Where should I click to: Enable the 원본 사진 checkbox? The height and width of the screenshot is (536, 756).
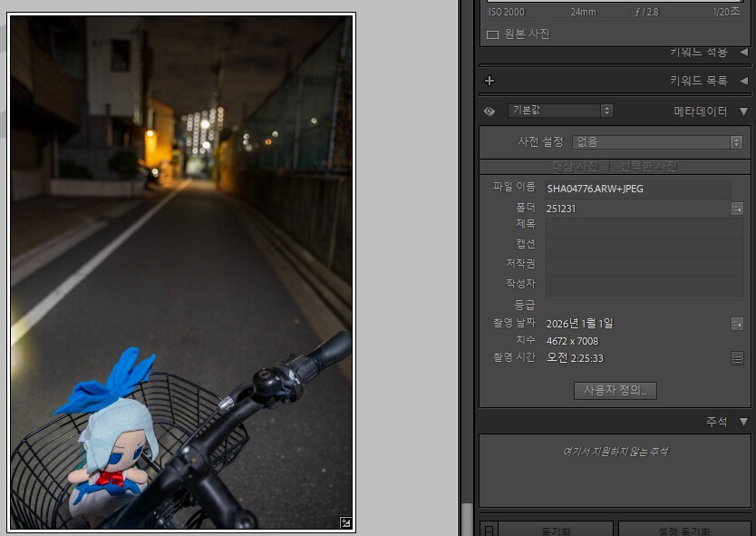pos(493,34)
